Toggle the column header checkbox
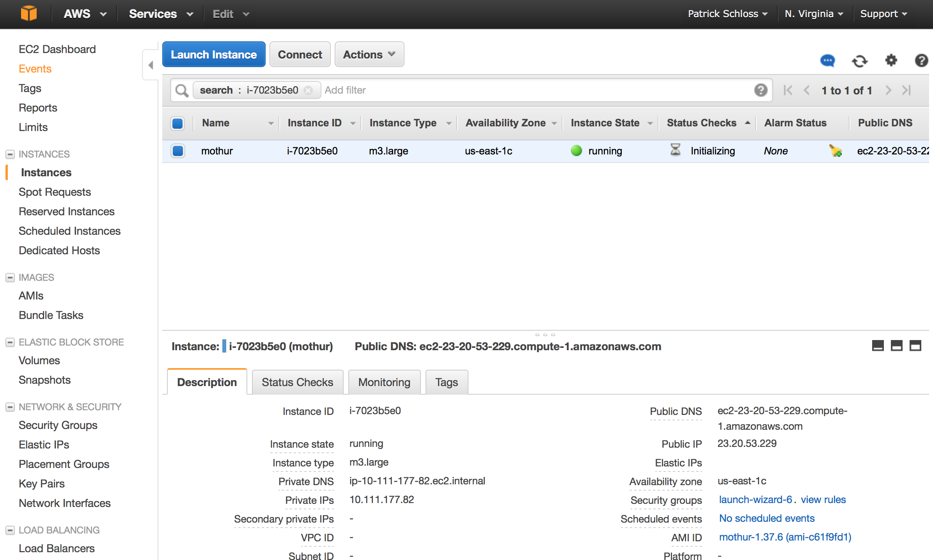The image size is (933, 560). (178, 123)
